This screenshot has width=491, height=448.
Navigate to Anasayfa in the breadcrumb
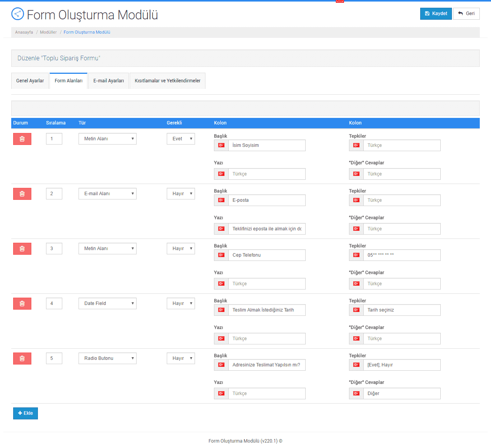coord(24,32)
